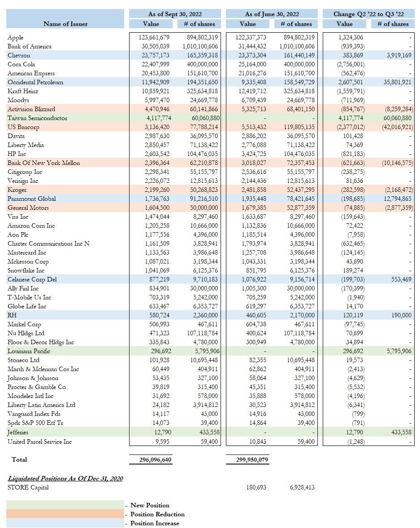Click the 'Occidental Petroleum' issuer name
420x528 pixels.
tap(35, 82)
